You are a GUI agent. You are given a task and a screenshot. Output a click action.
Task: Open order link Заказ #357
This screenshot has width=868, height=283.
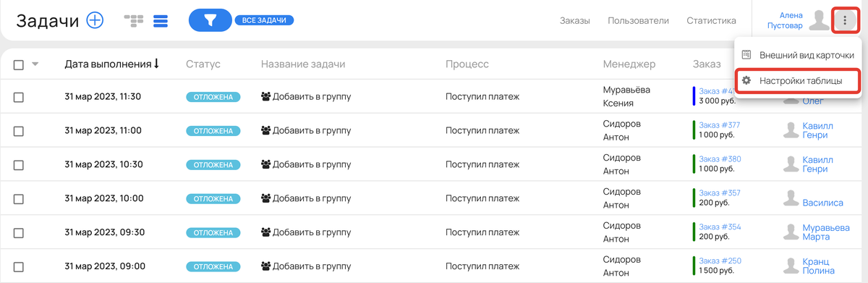click(x=720, y=193)
